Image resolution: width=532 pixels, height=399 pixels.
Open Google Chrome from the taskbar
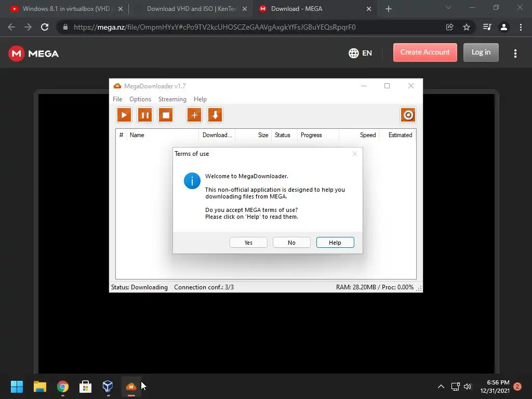pyautogui.click(x=63, y=387)
